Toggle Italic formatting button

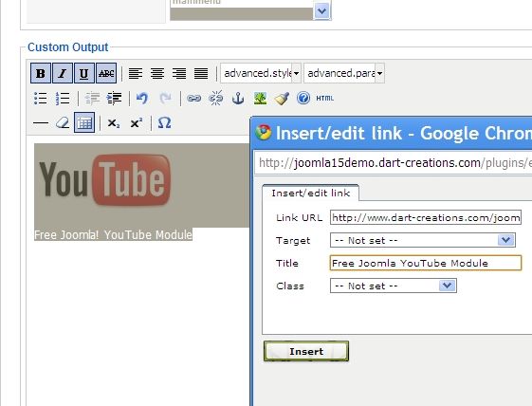(x=62, y=73)
